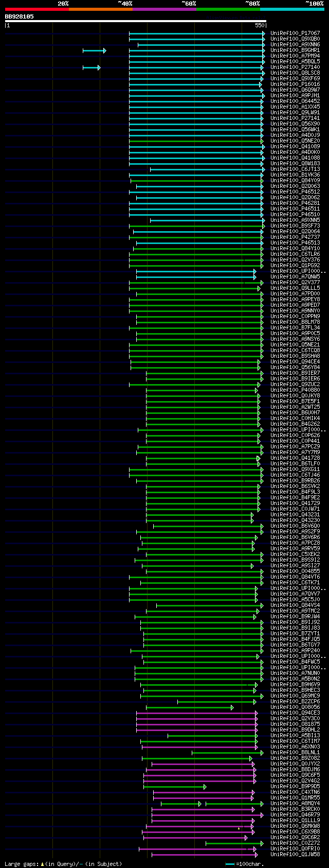Select label UniRef100_A7QNW5

click(295, 277)
